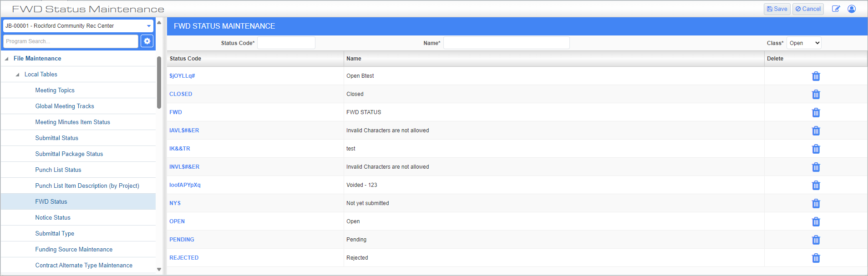Collapse the File Maintenance tree node

click(6, 59)
